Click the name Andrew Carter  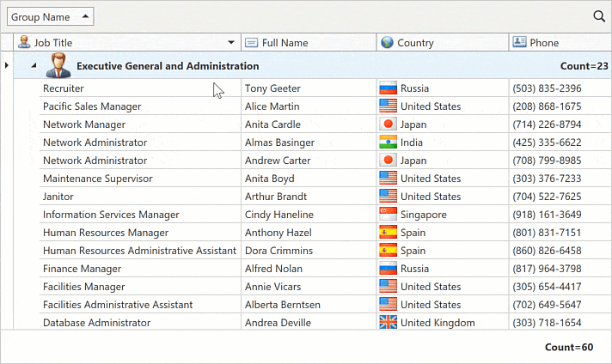(x=278, y=161)
